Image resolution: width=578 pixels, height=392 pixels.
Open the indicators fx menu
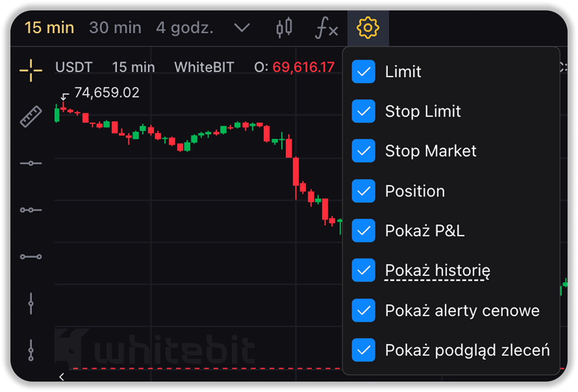pos(326,28)
